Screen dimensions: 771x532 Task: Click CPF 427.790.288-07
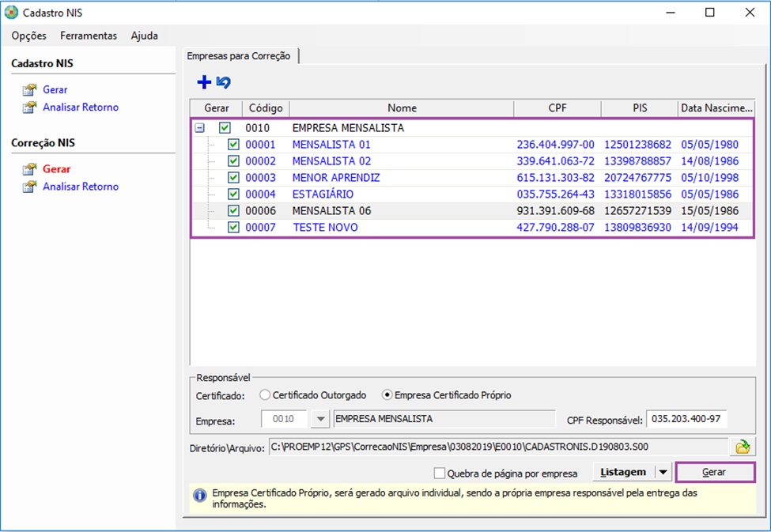(556, 228)
